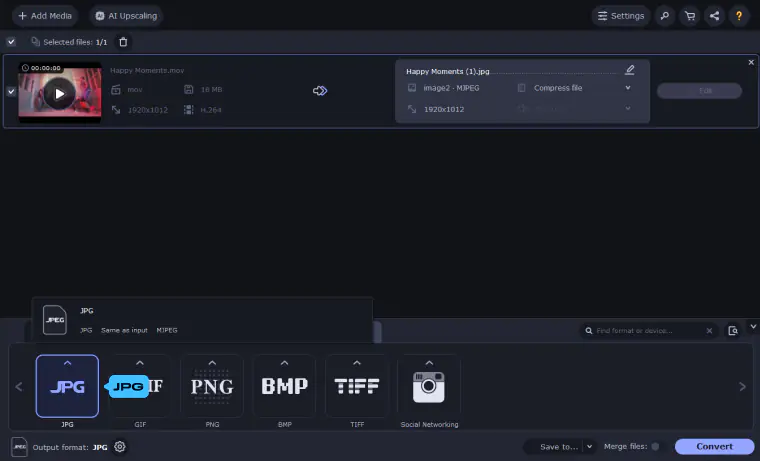Toggle the select all files checkbox
The height and width of the screenshot is (461, 760).
click(11, 42)
